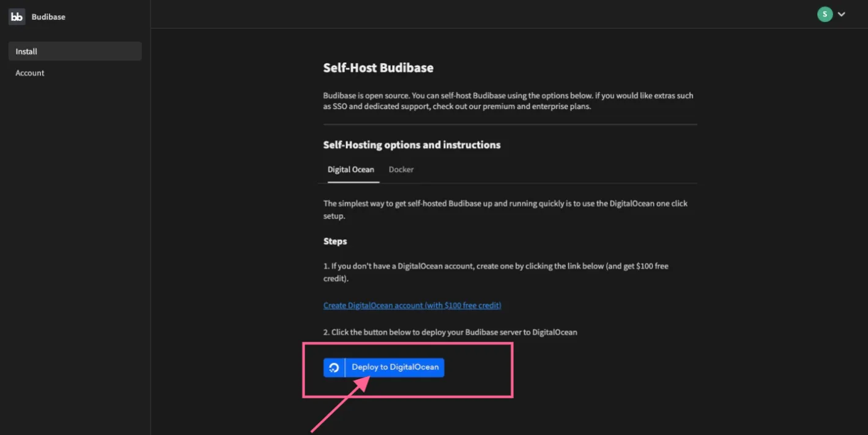This screenshot has width=868, height=435.
Task: Select the Digital Ocean tab
Action: coord(351,169)
